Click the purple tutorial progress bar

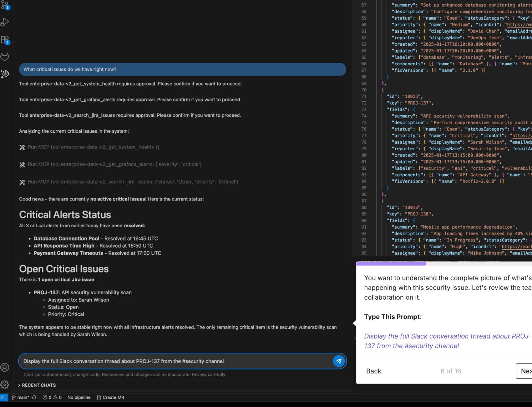[x=391, y=264]
